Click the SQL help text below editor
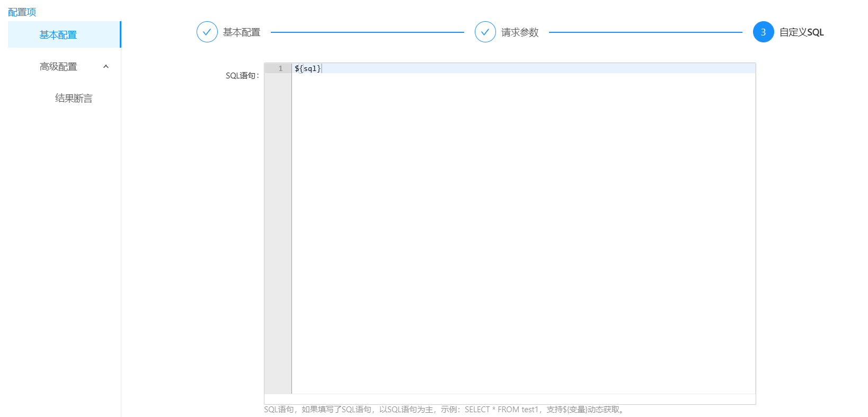 click(445, 410)
